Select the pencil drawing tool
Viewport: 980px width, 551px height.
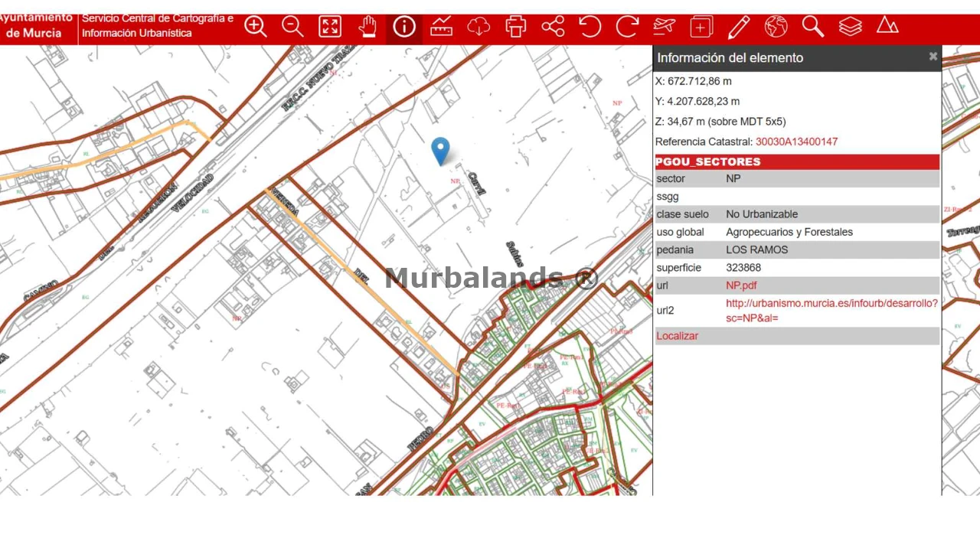(739, 27)
